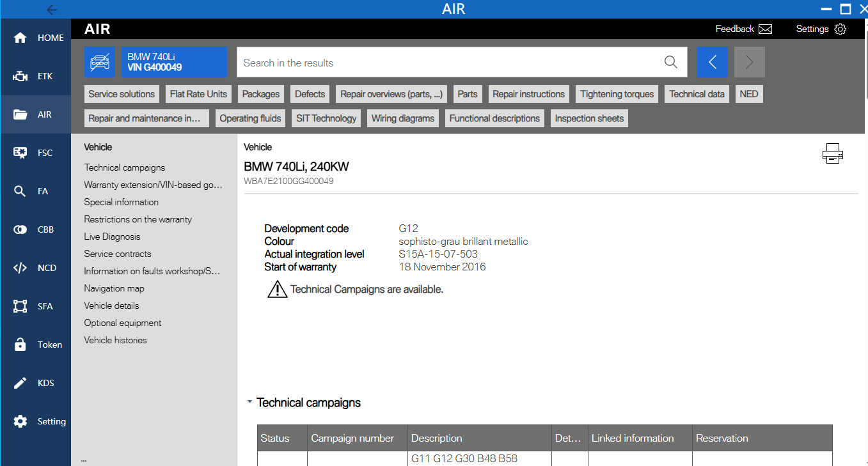The height and width of the screenshot is (466, 868).
Task: Click the Status column header
Action: 282,438
